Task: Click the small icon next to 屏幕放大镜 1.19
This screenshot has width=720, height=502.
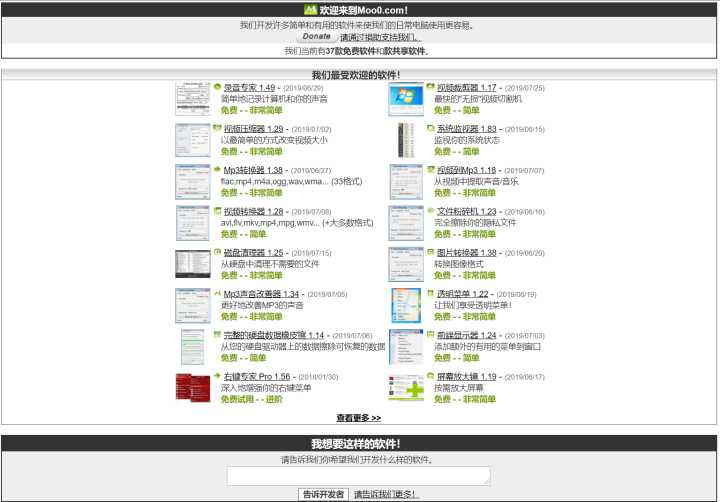Action: pyautogui.click(x=430, y=376)
